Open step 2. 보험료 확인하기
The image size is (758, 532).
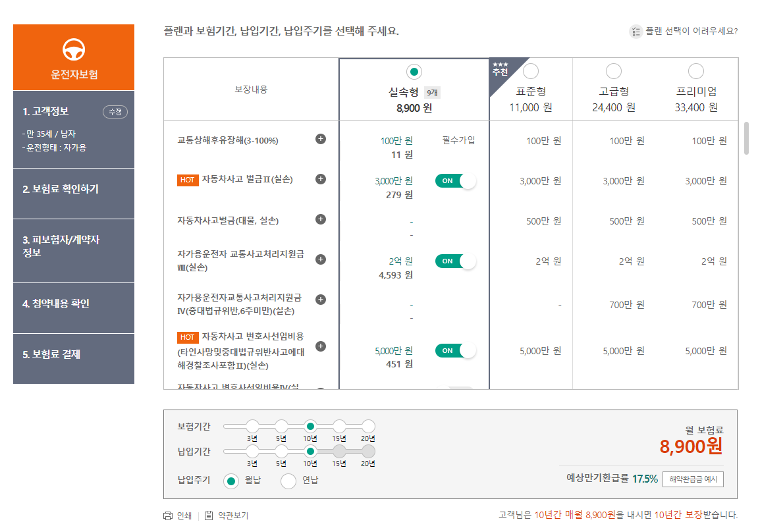74,194
